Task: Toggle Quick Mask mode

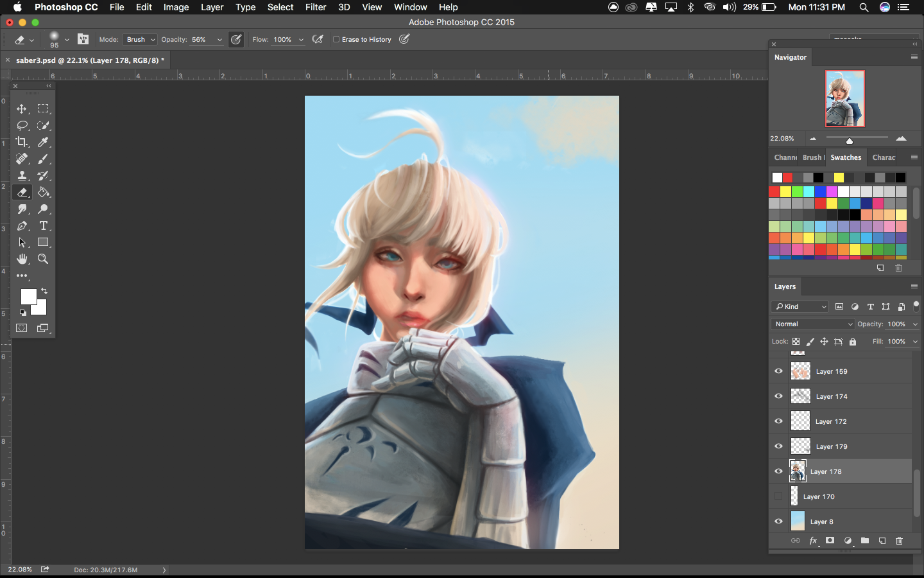Action: [22, 328]
